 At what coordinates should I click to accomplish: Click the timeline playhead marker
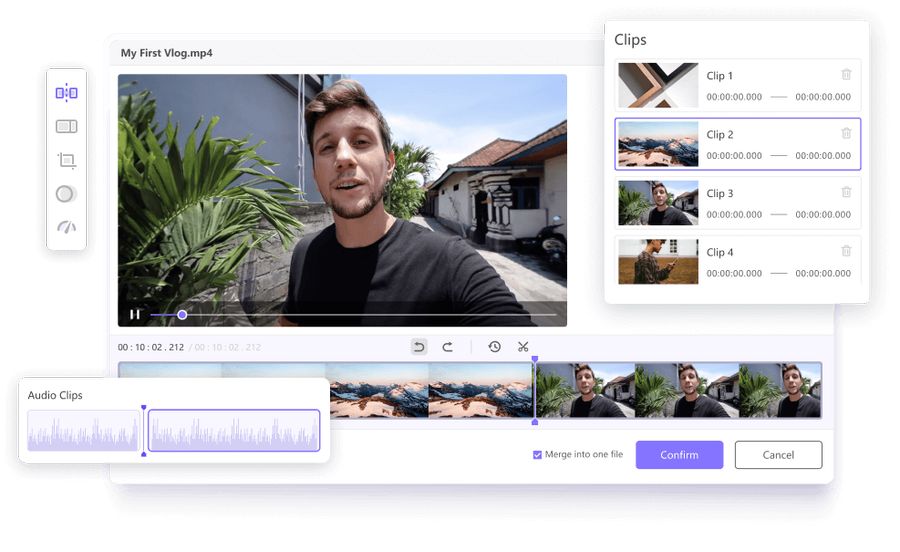point(534,360)
